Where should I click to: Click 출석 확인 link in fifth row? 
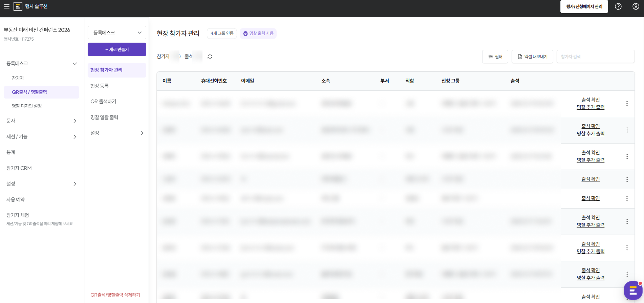click(x=591, y=198)
